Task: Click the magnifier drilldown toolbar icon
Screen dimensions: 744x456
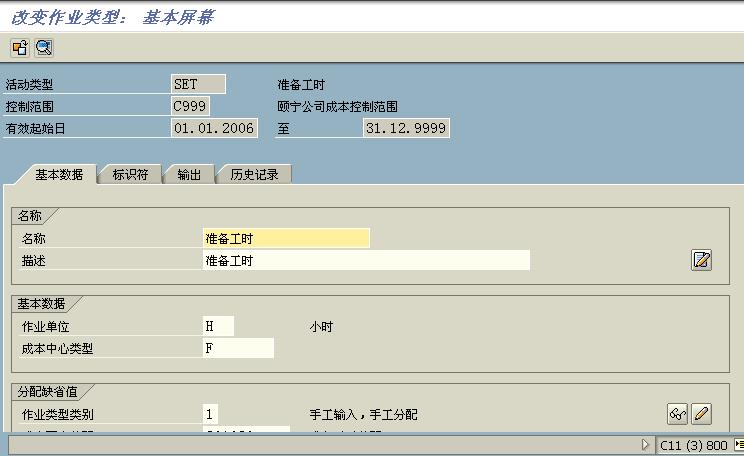Action: pos(43,47)
